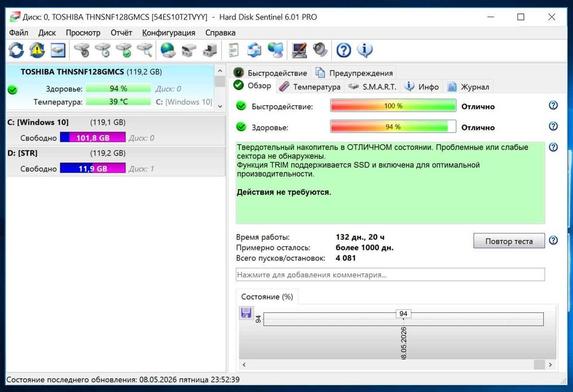This screenshot has height=392, width=573.
Task: Click the Действия не требуются text
Action: (284, 192)
